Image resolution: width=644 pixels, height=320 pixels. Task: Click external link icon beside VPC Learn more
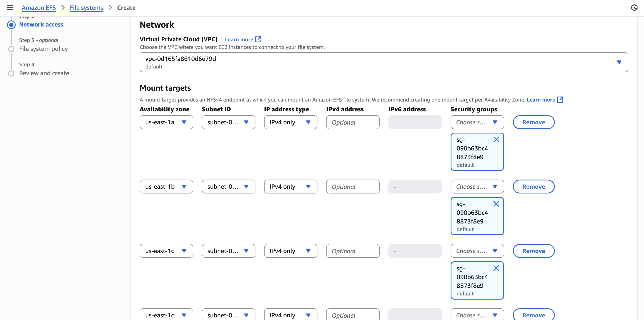point(258,39)
